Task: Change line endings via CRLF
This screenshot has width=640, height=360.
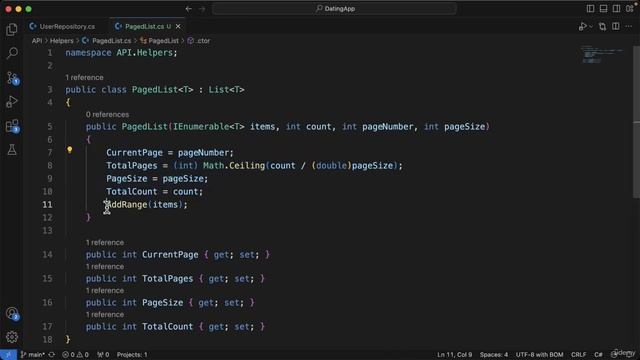Action: (578, 355)
